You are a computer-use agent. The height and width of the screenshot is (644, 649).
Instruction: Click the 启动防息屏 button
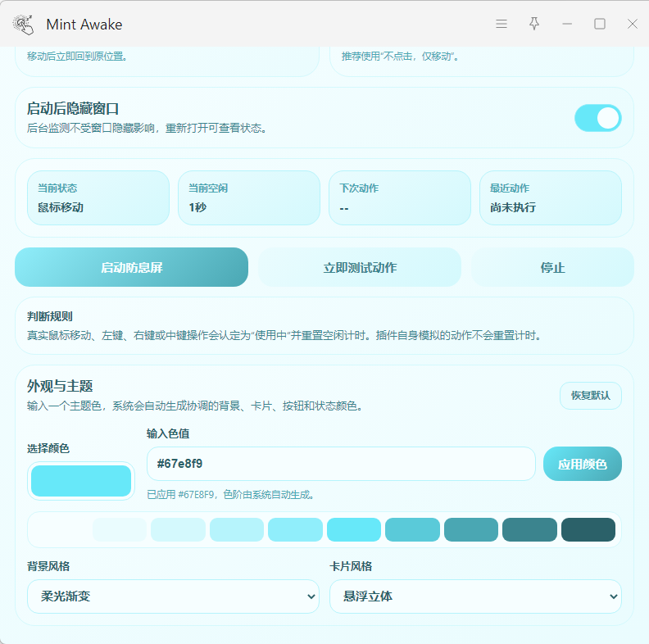click(x=132, y=267)
